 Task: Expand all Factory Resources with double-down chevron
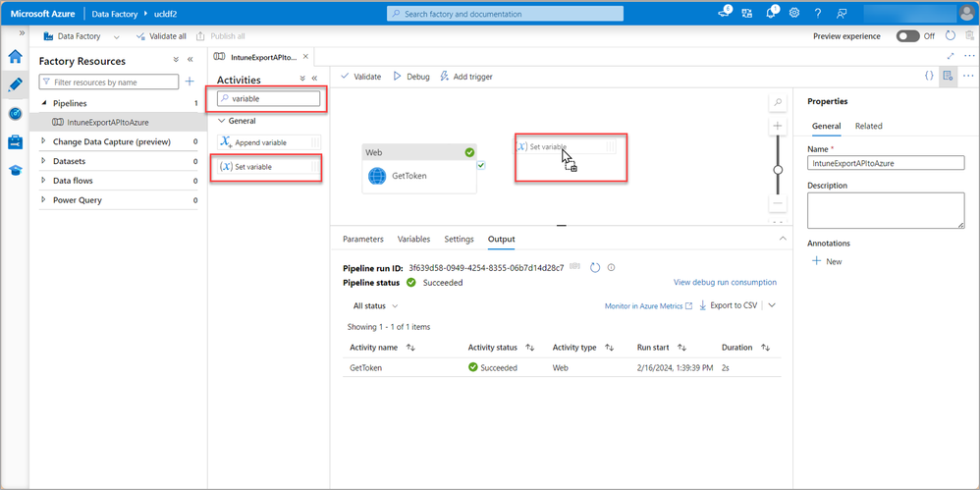coord(176,60)
